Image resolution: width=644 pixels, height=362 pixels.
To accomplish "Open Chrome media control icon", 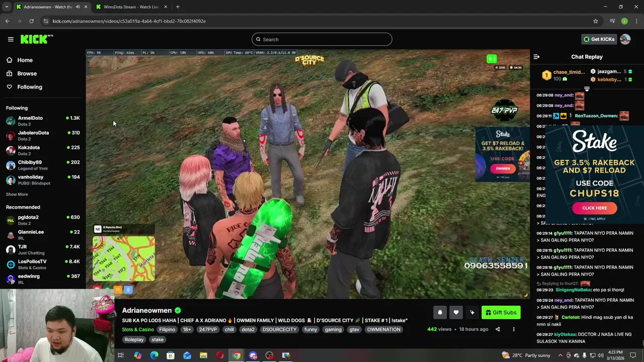I will pos(612,21).
